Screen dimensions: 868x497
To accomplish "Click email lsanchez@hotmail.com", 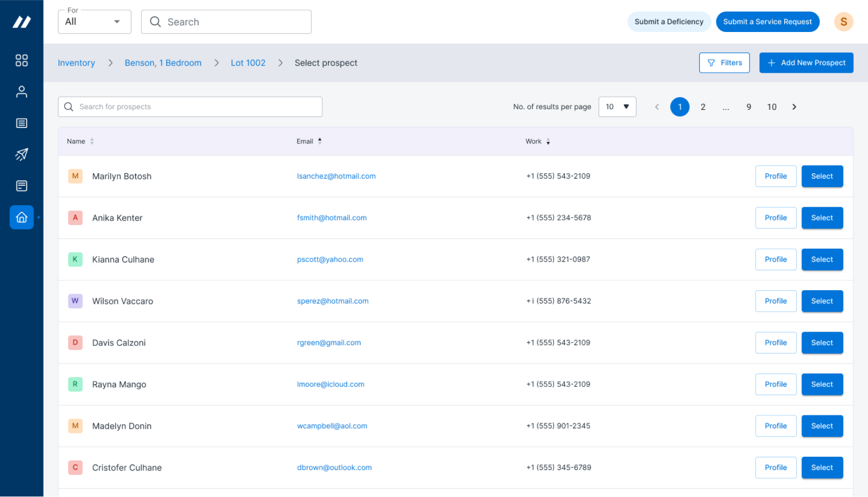I will click(336, 176).
